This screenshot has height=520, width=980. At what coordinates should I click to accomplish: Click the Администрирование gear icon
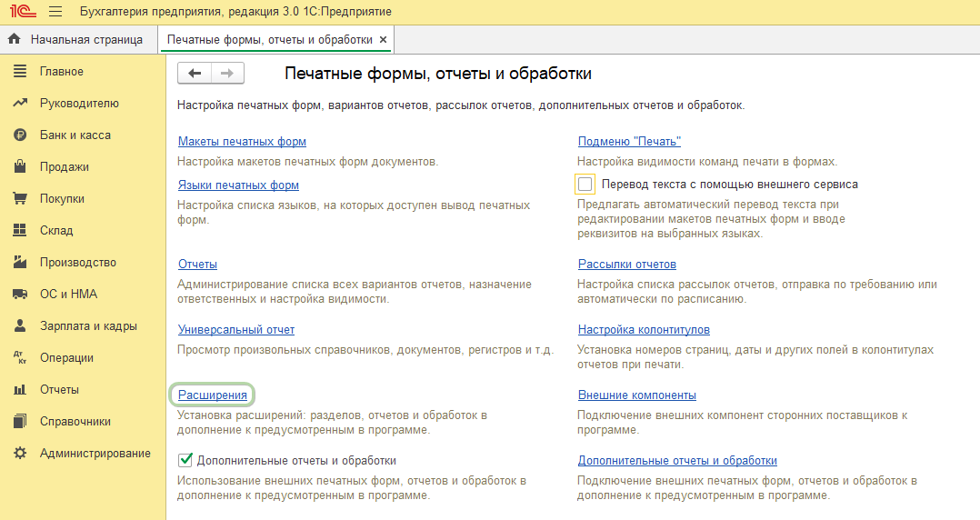(x=20, y=453)
